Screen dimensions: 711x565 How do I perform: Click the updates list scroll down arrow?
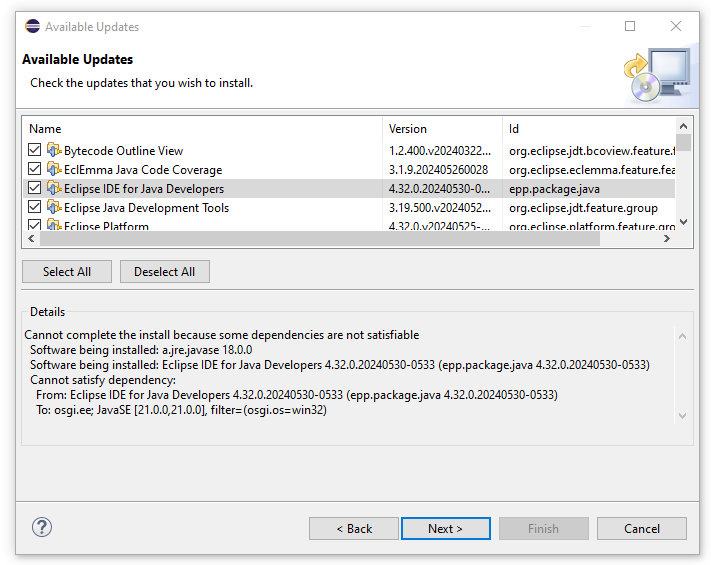tap(684, 222)
